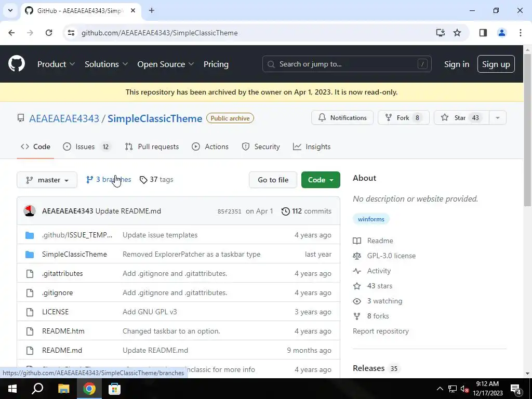Screen dimensions: 532x399
Task: Switch to the Pull requests tab
Action: coord(152,147)
